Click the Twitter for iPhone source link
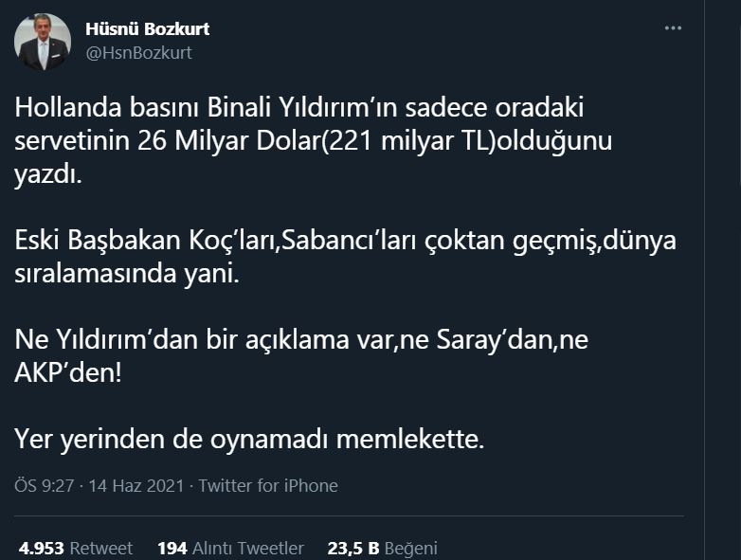This screenshot has height=560, width=741. click(x=268, y=485)
